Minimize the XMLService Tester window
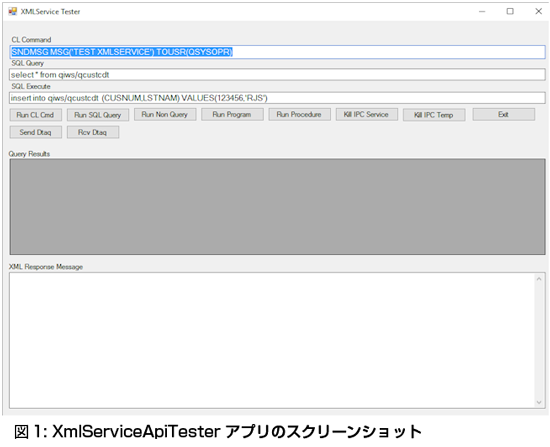This screenshot has height=447, width=550. [x=482, y=11]
